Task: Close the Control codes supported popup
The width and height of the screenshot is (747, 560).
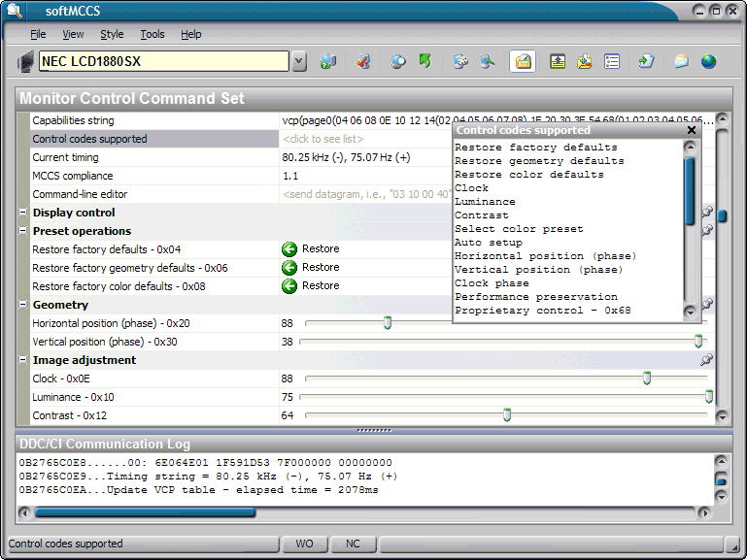Action: [x=692, y=130]
